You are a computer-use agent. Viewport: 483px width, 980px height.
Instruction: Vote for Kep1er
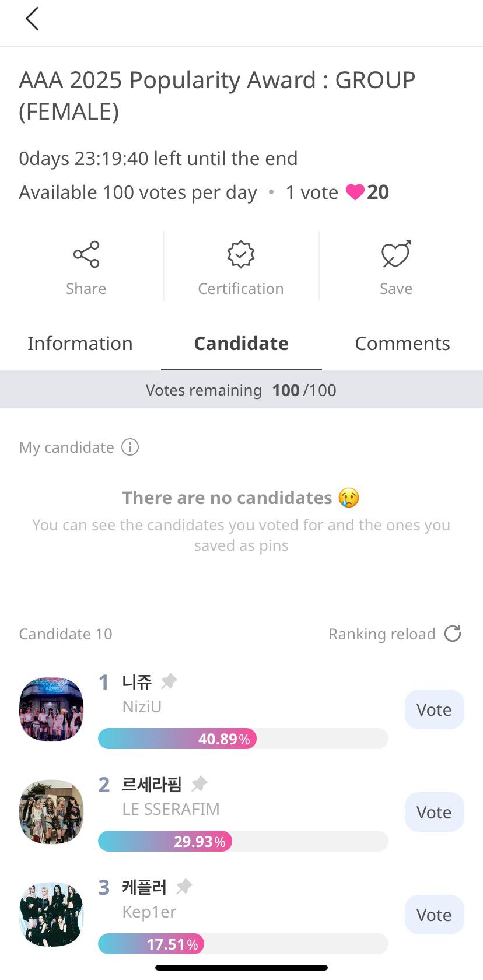click(x=434, y=915)
